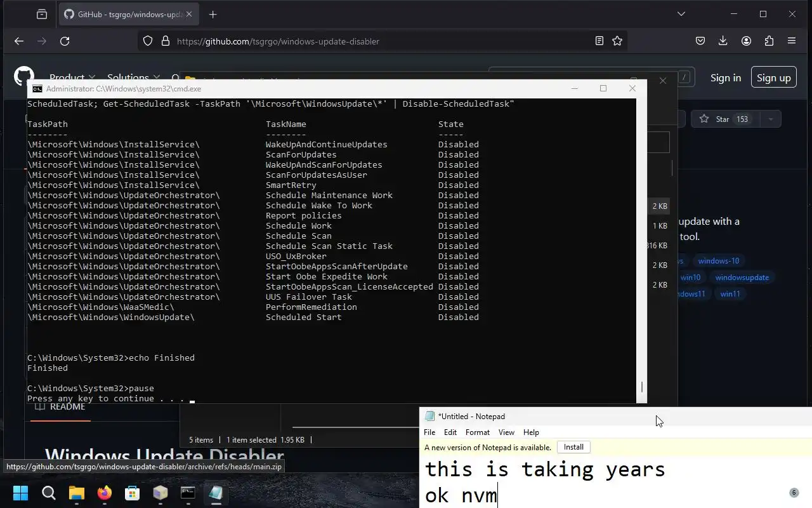
Task: Open File Explorer from taskbar
Action: 76,493
